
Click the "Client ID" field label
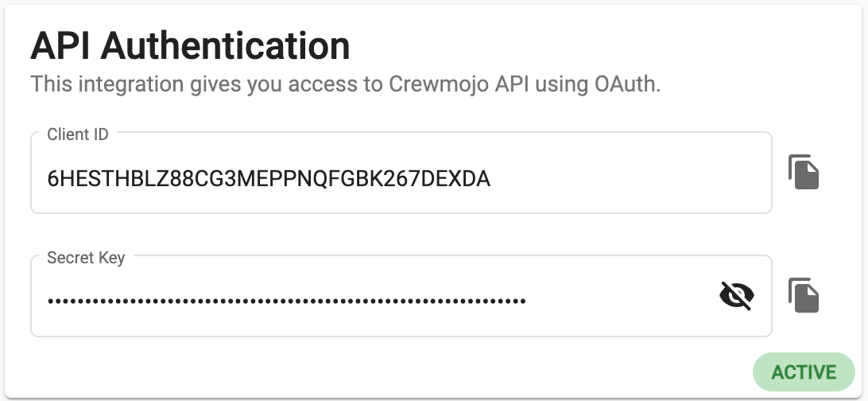(78, 134)
